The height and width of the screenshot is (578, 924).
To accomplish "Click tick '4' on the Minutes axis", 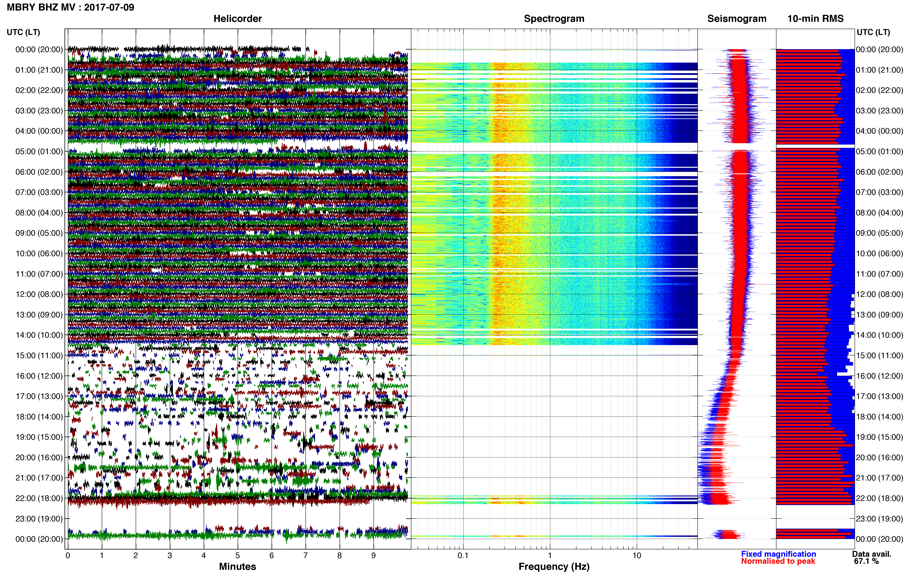I will point(204,556).
